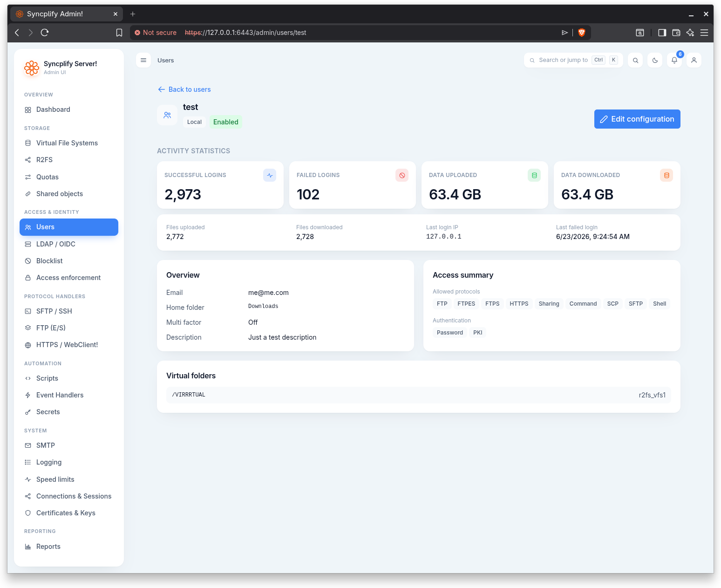
Task: Open Quotas sidebar item
Action: point(69,177)
